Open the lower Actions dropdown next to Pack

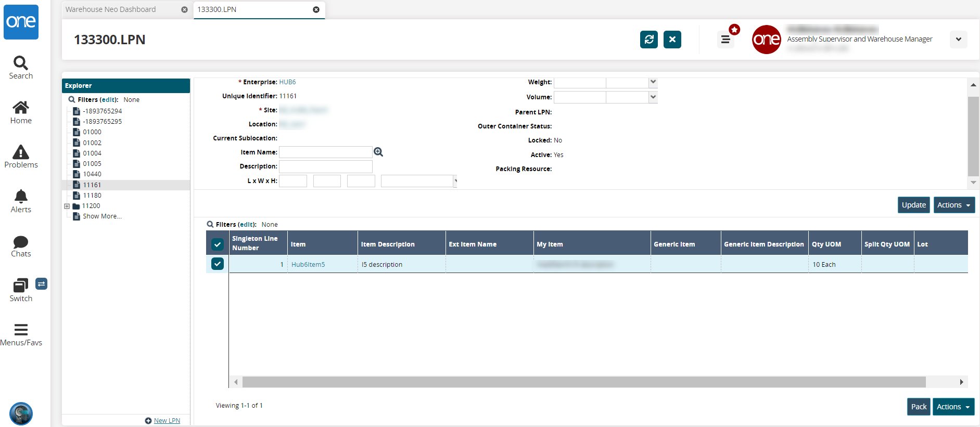pyautogui.click(x=953, y=407)
